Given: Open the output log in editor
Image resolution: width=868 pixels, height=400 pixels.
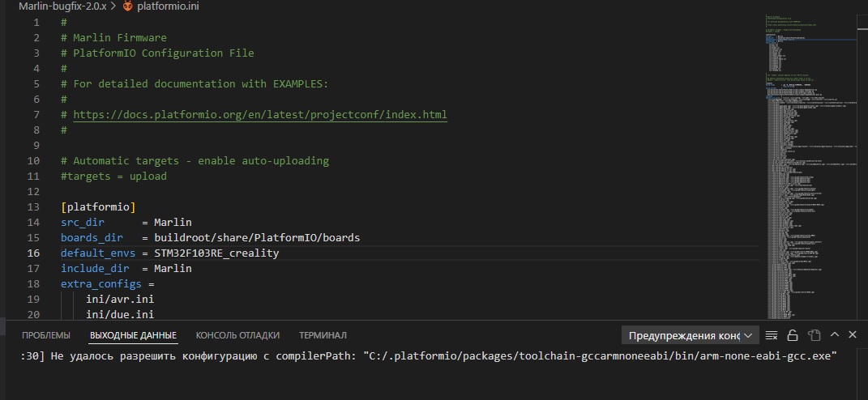Looking at the screenshot, I should click(814, 335).
